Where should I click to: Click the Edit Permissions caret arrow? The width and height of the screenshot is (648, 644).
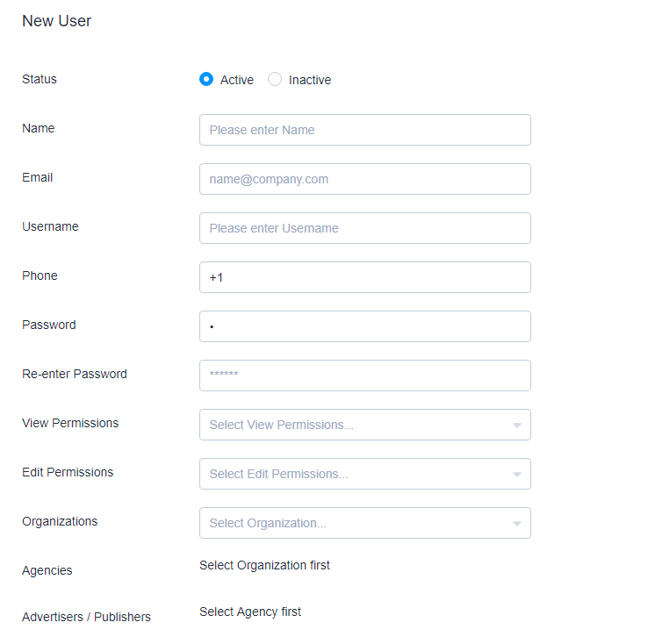click(516, 475)
